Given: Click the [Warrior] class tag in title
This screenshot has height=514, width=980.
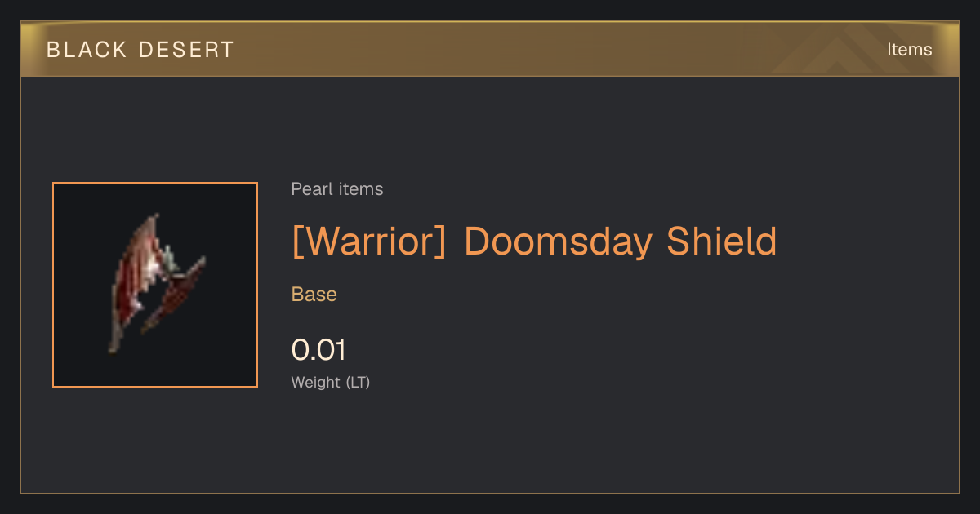Looking at the screenshot, I should [369, 241].
